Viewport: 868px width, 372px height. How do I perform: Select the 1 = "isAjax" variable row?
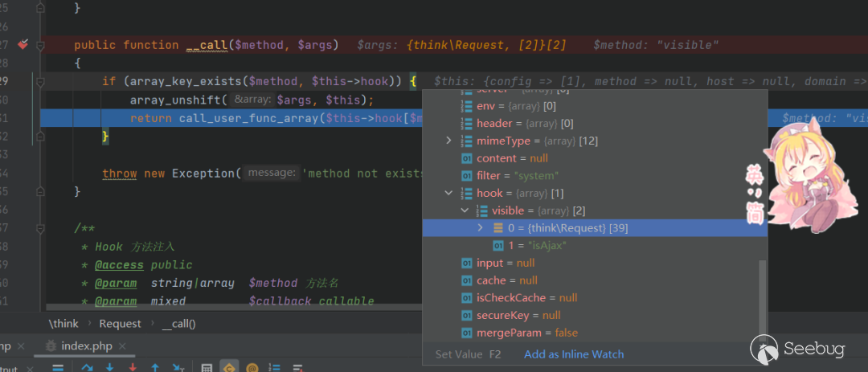[x=538, y=245]
